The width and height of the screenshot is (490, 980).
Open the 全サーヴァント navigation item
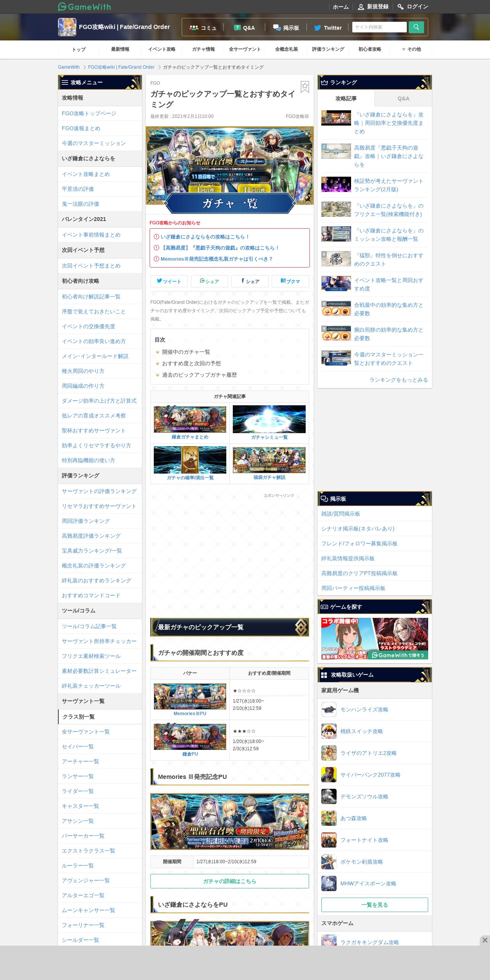pyautogui.click(x=245, y=50)
